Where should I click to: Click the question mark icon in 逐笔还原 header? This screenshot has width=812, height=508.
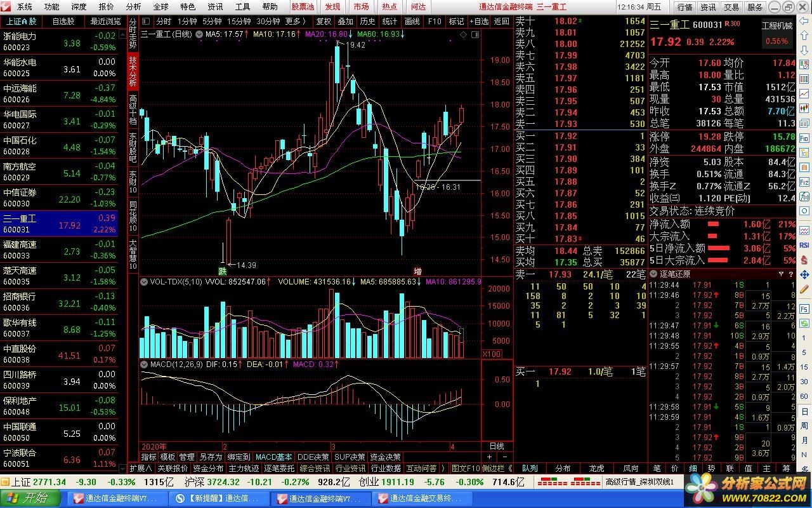point(791,274)
